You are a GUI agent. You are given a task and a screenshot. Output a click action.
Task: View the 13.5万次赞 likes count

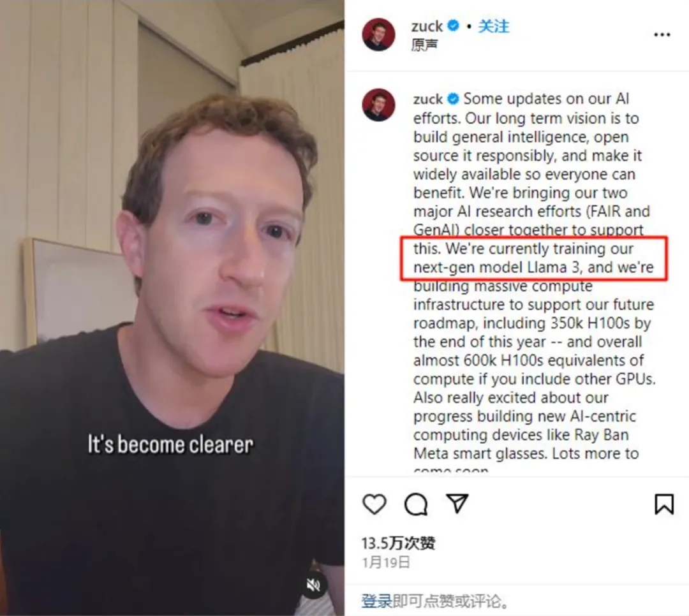click(x=399, y=543)
